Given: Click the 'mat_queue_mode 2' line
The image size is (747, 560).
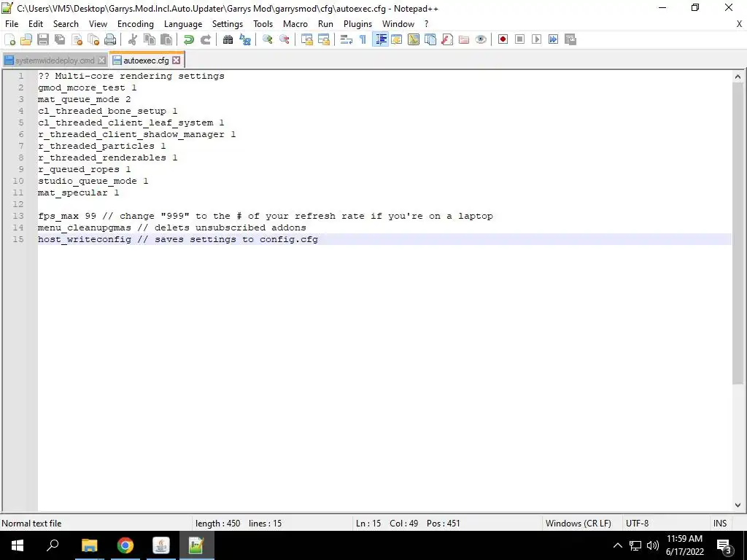Looking at the screenshot, I should [x=85, y=99].
